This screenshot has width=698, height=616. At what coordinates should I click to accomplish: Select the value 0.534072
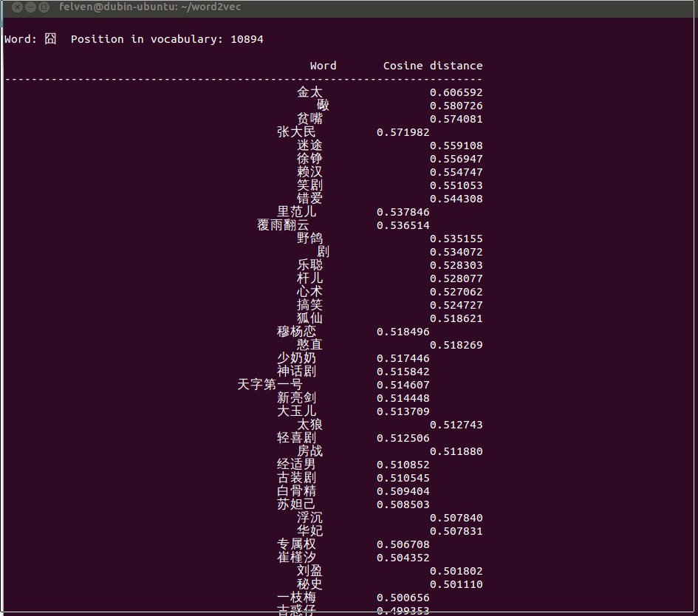tap(456, 253)
